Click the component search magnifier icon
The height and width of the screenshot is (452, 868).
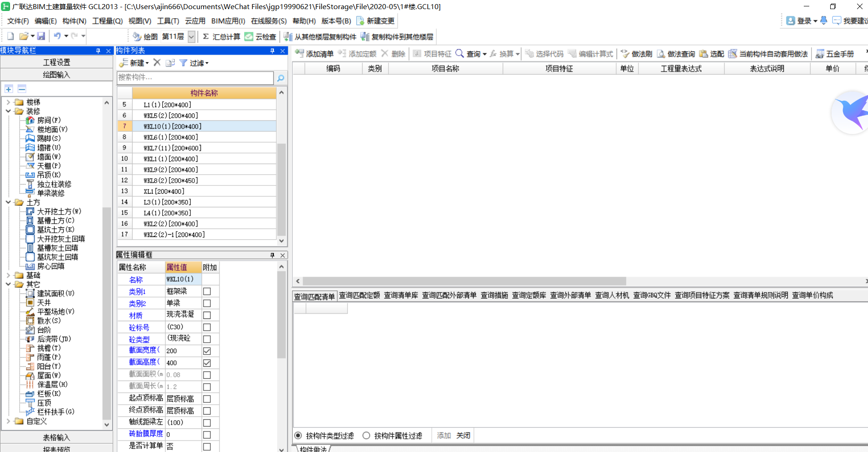[281, 78]
